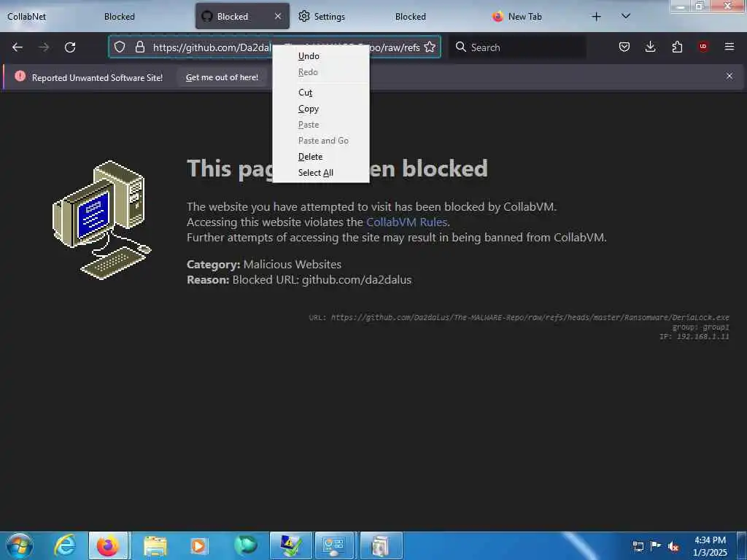The width and height of the screenshot is (747, 560).
Task: Click the group: group1 text
Action: pyautogui.click(x=700, y=327)
